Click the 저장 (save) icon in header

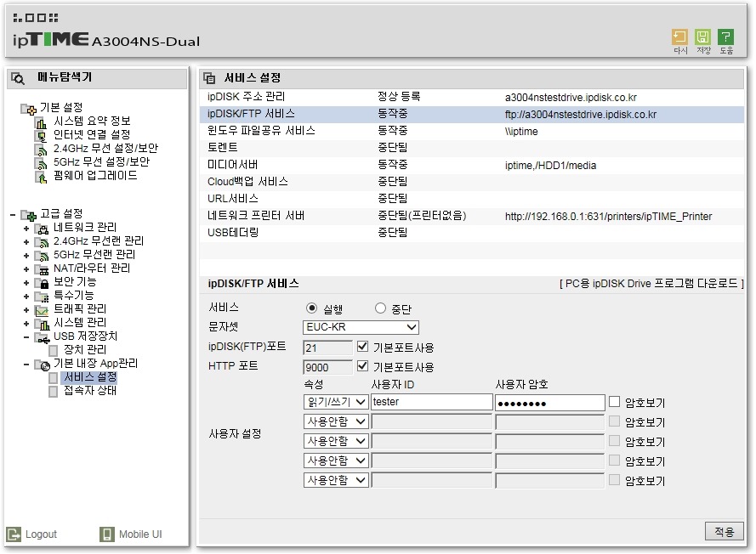coord(702,37)
